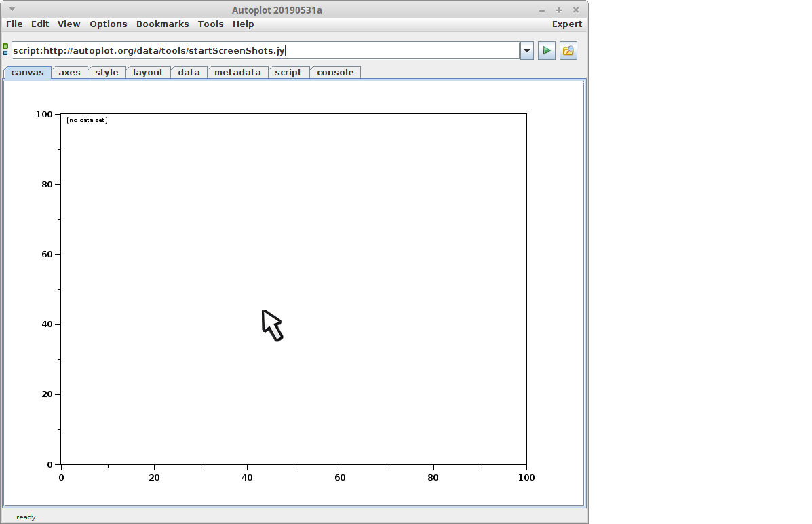Click the open file folder icon
The image size is (812, 524).
pyautogui.click(x=568, y=51)
